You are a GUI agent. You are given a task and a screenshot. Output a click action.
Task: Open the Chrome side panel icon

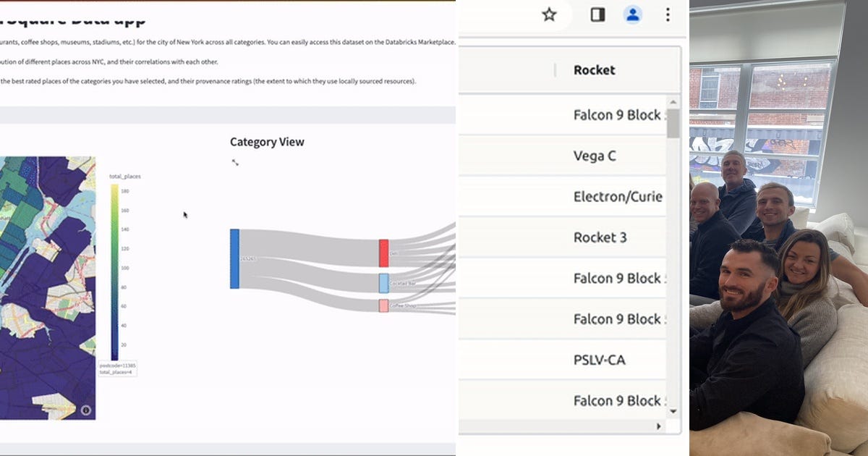(x=597, y=14)
